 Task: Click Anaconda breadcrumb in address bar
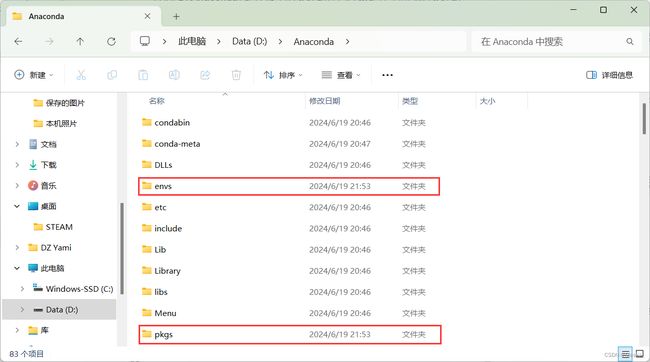point(314,41)
